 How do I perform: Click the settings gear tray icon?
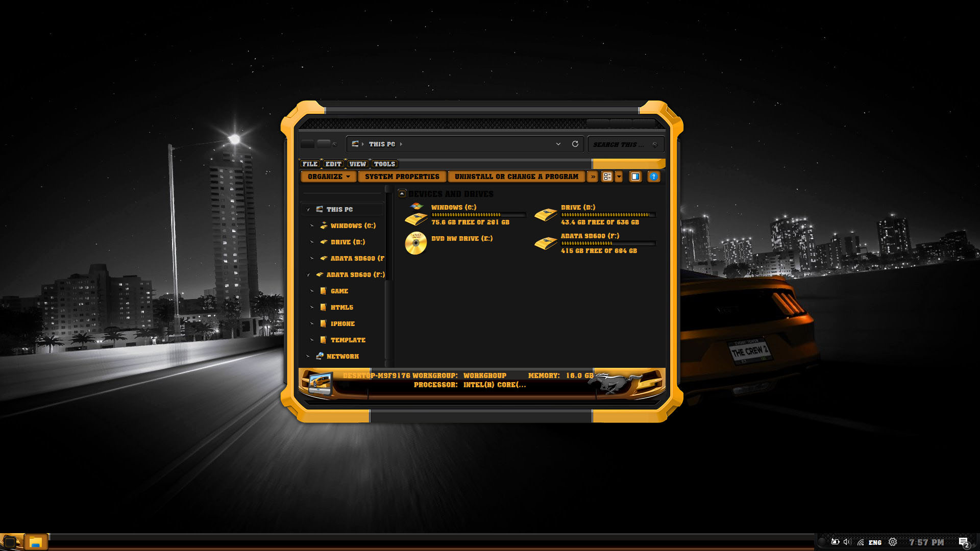click(893, 542)
